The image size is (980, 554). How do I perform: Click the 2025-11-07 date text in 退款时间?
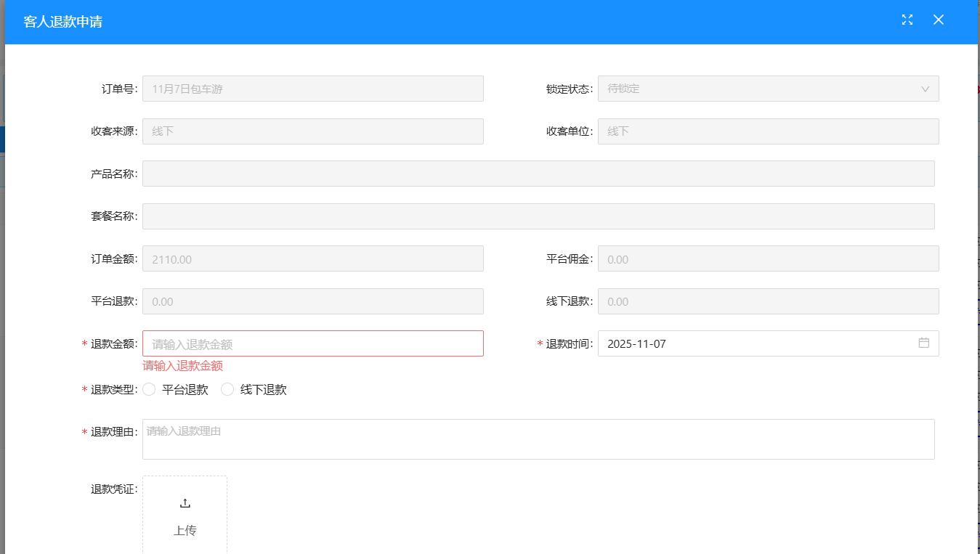coord(636,343)
